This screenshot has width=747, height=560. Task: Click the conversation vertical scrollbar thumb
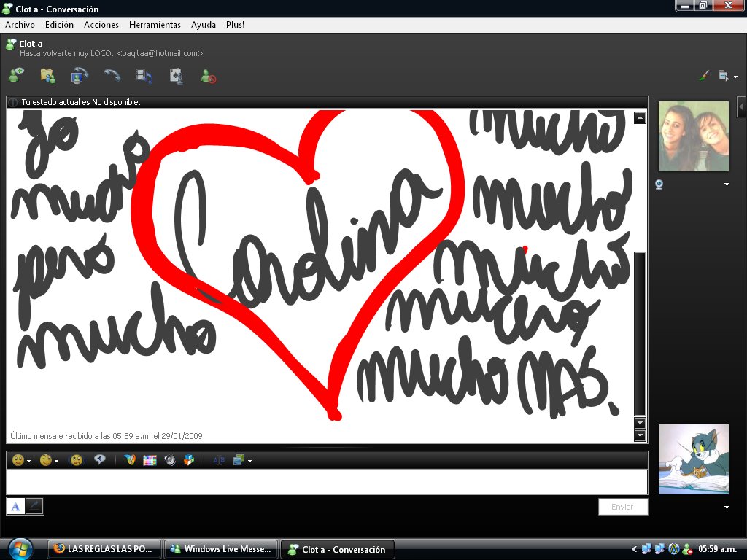coord(640,334)
